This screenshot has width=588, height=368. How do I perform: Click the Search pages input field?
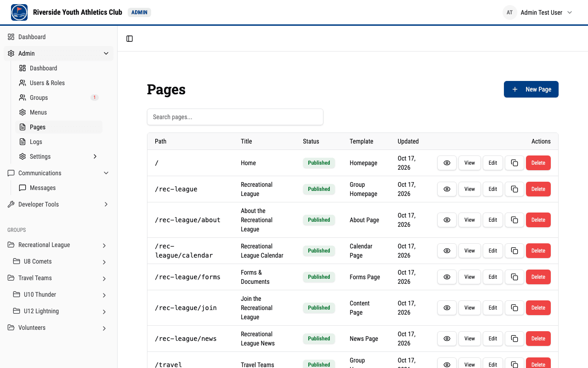coord(235,117)
